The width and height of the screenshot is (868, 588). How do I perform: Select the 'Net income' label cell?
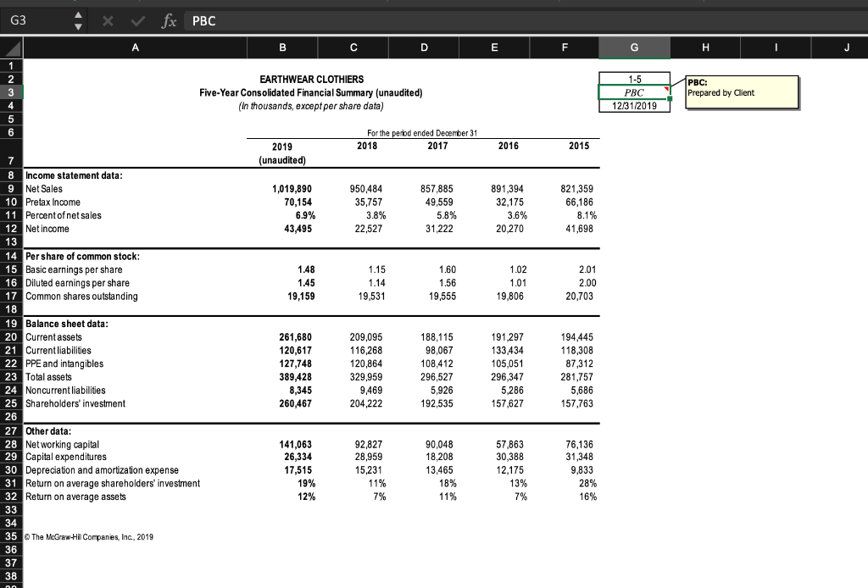coord(85,229)
